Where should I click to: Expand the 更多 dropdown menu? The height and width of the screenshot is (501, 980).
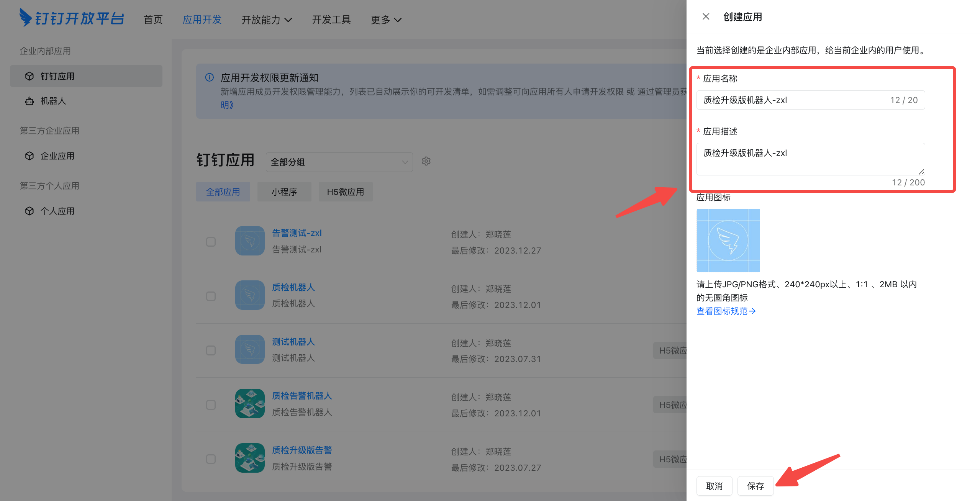(386, 20)
